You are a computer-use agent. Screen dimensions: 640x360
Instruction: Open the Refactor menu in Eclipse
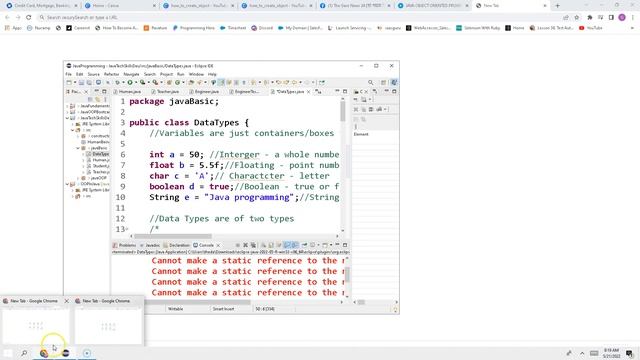coord(111,74)
